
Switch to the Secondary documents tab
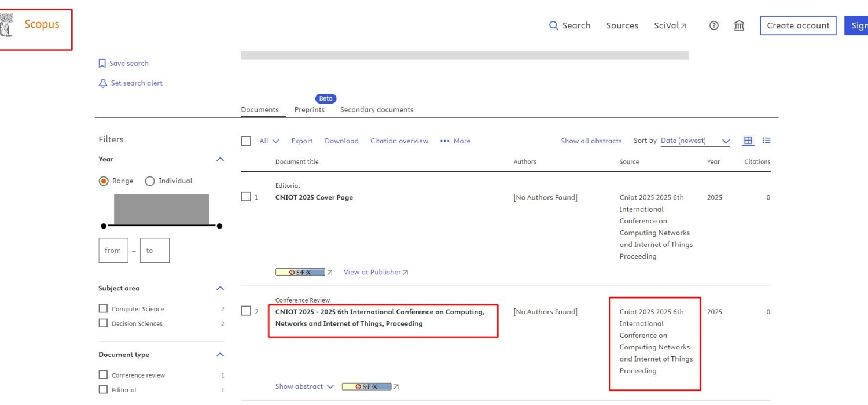coord(377,109)
